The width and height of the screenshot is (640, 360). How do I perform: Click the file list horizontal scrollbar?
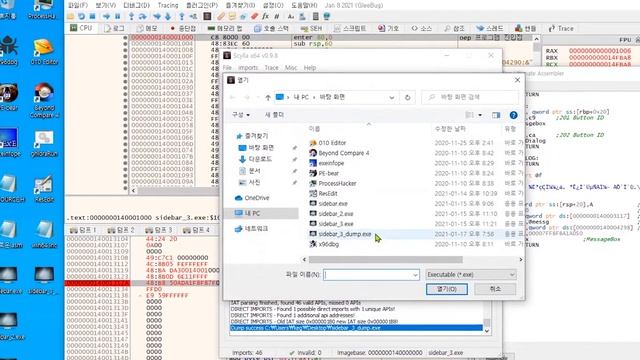point(386,260)
